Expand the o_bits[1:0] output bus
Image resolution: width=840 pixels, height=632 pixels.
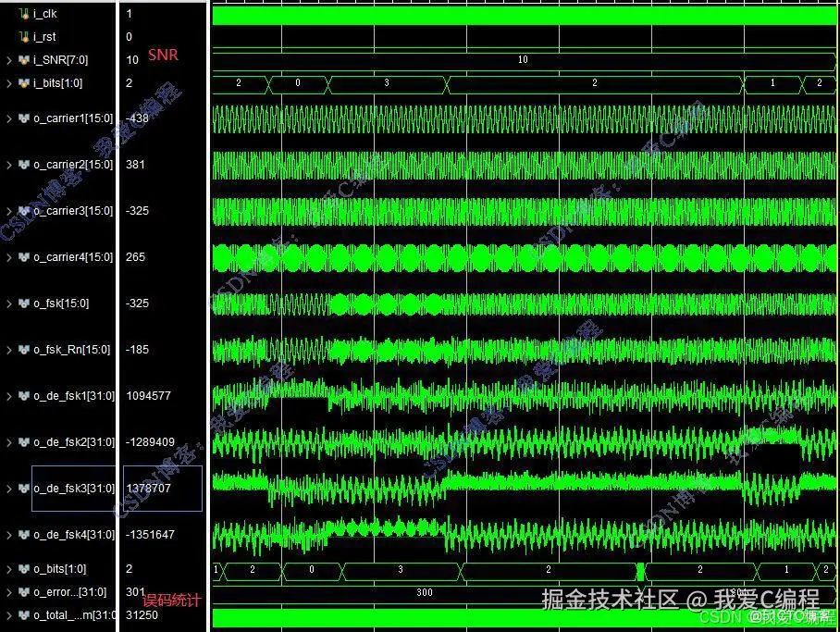[x=9, y=569]
